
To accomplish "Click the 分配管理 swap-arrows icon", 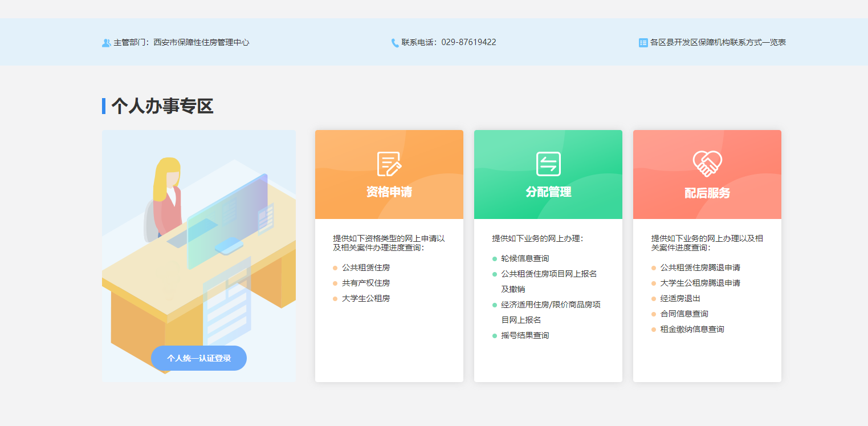I will click(x=548, y=164).
